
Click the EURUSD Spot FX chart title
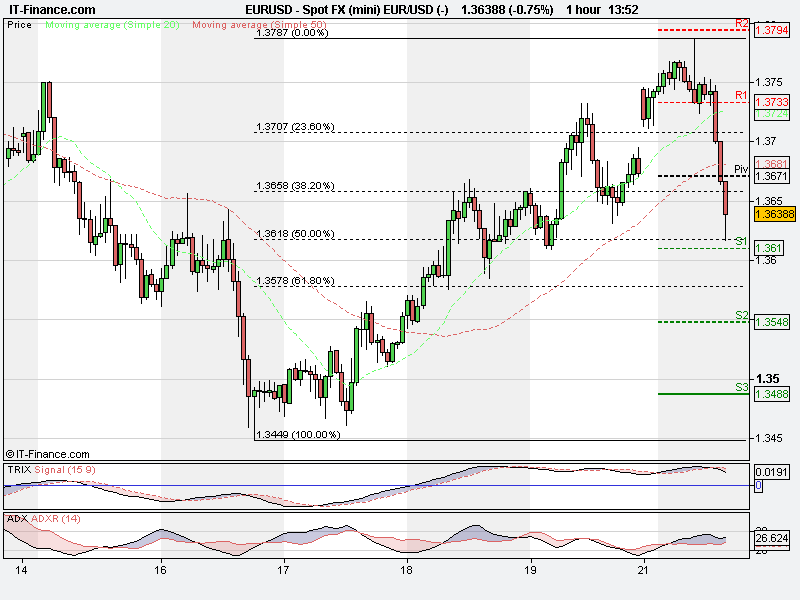(346, 10)
